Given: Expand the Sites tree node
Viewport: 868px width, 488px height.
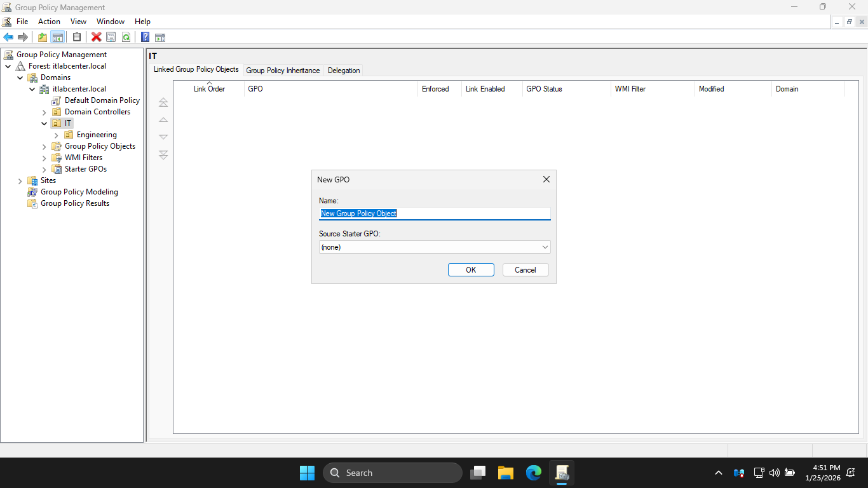Looking at the screenshot, I should 20,180.
